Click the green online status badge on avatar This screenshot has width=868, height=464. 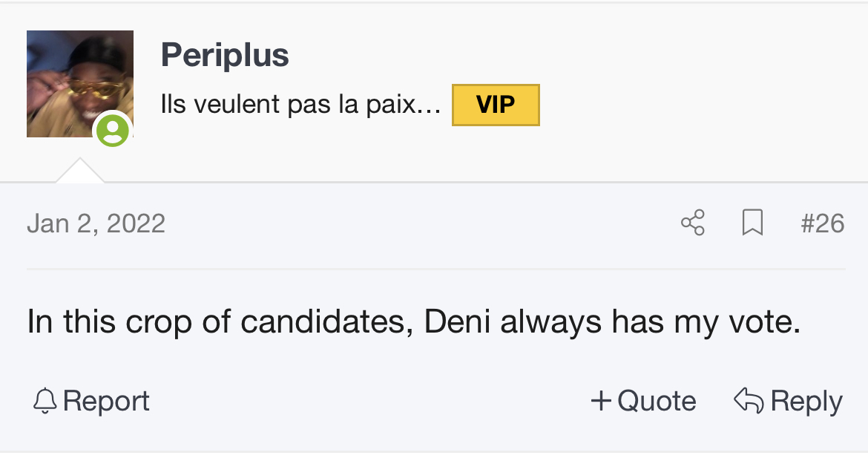click(113, 130)
